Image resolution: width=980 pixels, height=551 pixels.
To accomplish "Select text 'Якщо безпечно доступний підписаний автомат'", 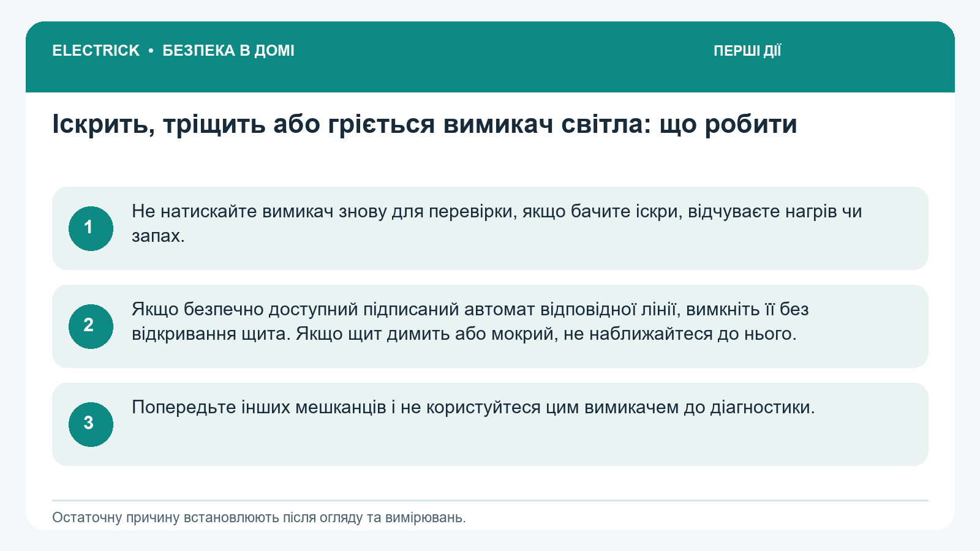I will [x=333, y=309].
